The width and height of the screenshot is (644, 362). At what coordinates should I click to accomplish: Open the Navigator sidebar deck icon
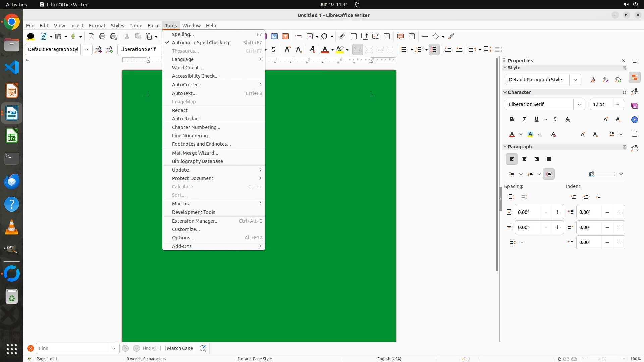click(x=634, y=120)
